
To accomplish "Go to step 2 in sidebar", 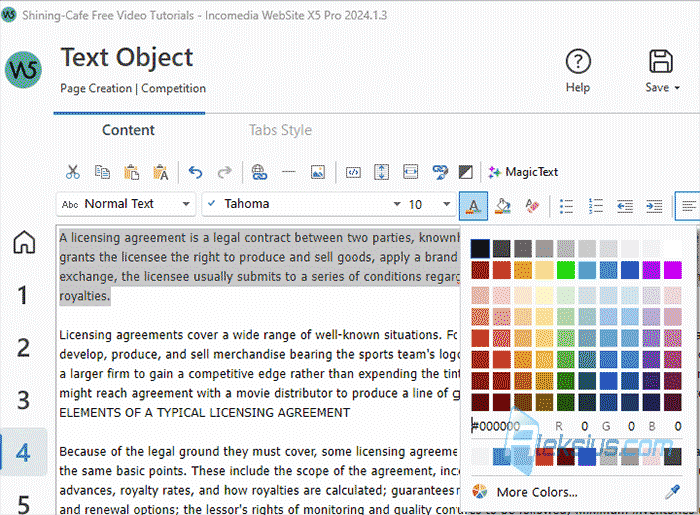I will (23, 348).
